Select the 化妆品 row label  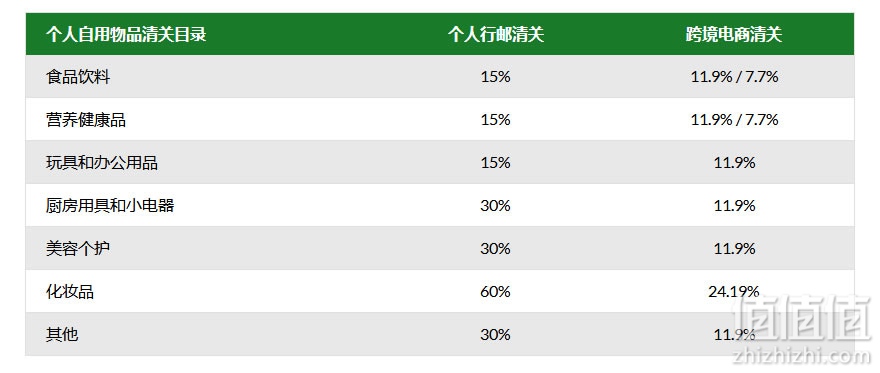point(70,292)
